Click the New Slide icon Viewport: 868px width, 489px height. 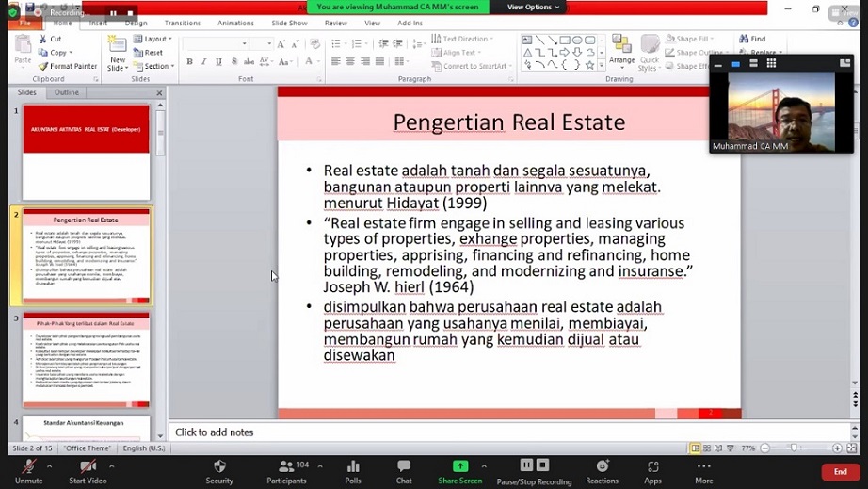click(x=117, y=47)
